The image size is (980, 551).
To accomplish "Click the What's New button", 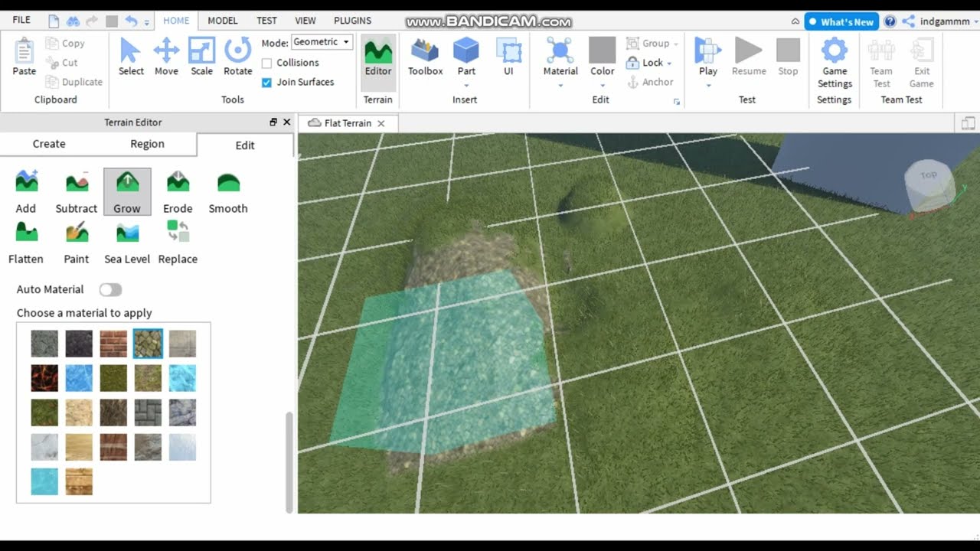I will point(841,21).
